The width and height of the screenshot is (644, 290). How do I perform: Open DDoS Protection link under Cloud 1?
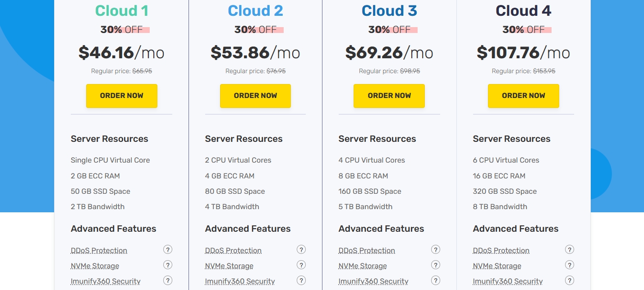pyautogui.click(x=99, y=251)
